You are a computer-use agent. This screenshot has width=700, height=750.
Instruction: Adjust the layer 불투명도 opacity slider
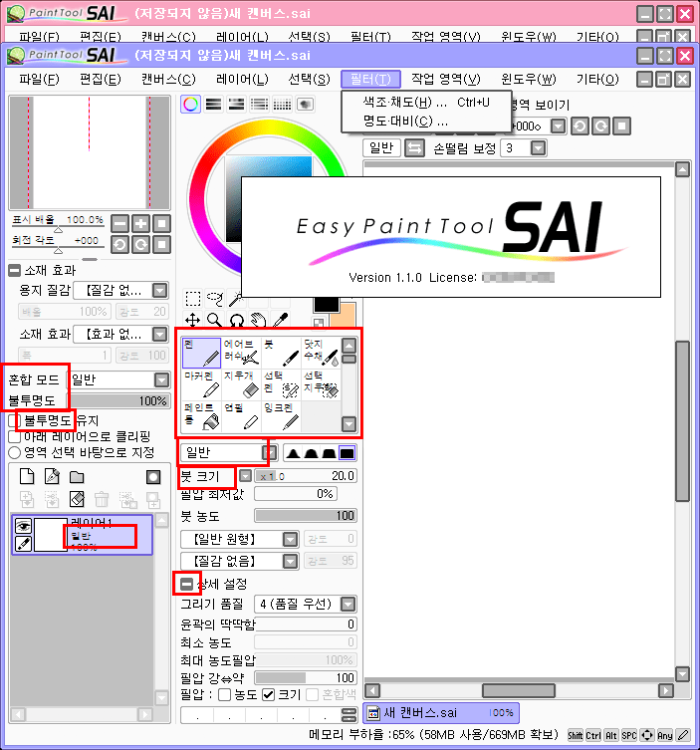coord(119,400)
